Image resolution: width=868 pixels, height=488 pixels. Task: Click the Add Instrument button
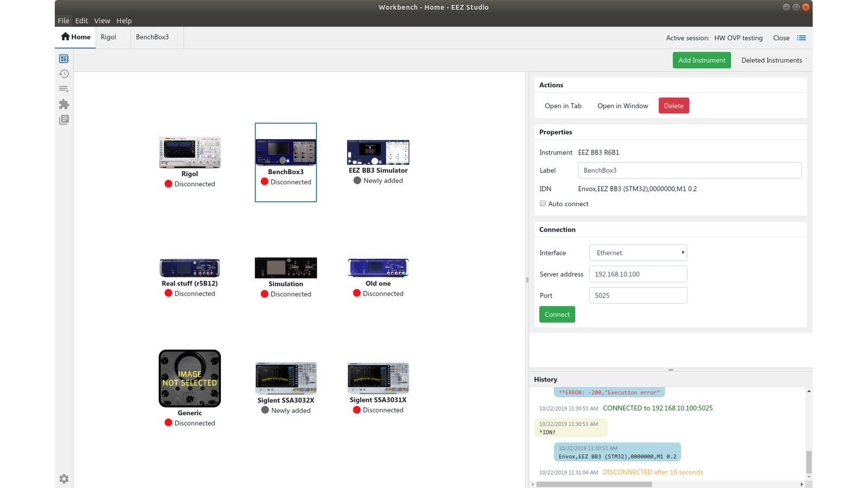[x=701, y=60]
